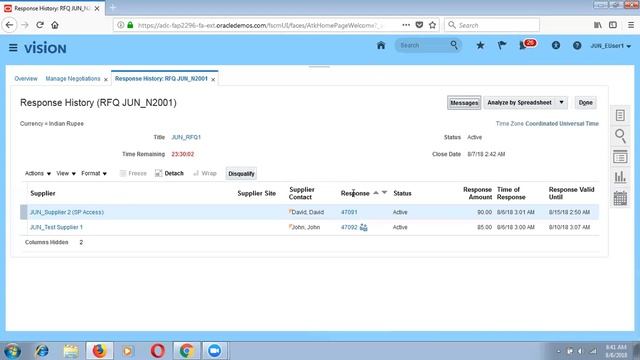Sort Response column descending
640x360 pixels.
[x=384, y=193]
